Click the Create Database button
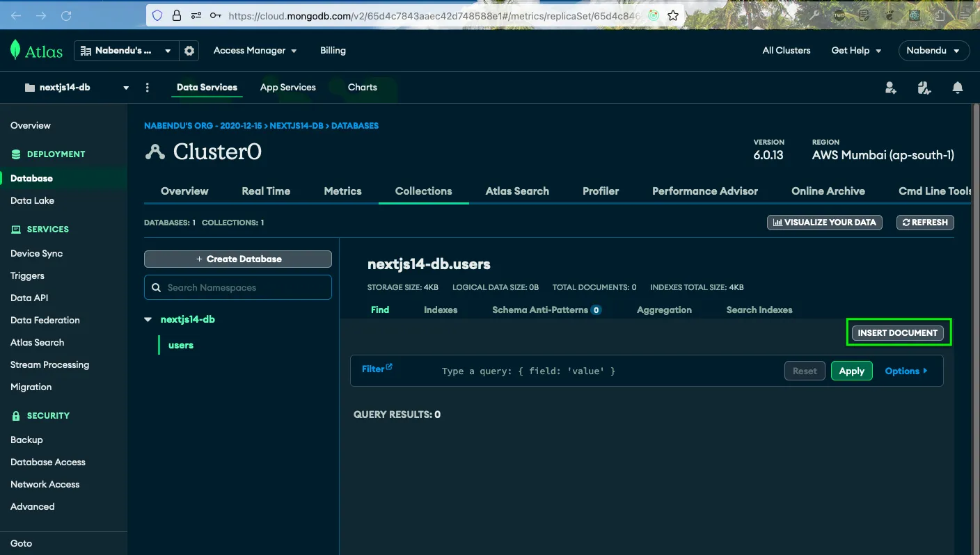 [x=238, y=259]
